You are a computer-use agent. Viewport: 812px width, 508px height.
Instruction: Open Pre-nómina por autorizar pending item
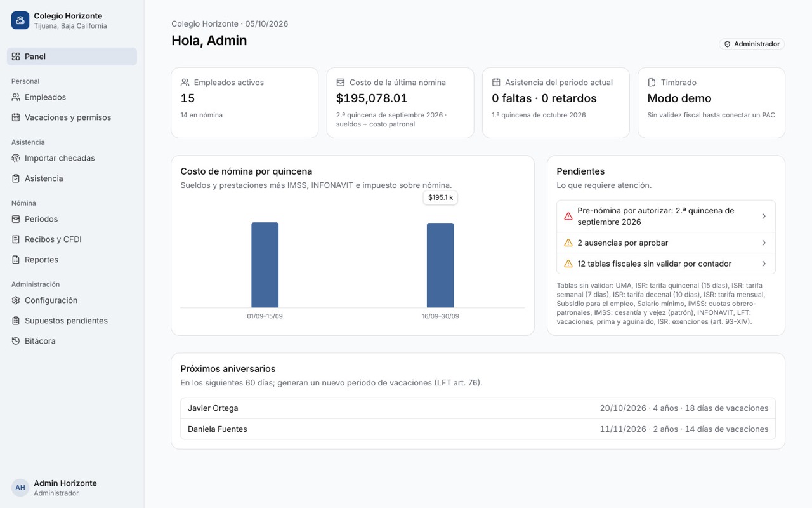click(x=666, y=217)
